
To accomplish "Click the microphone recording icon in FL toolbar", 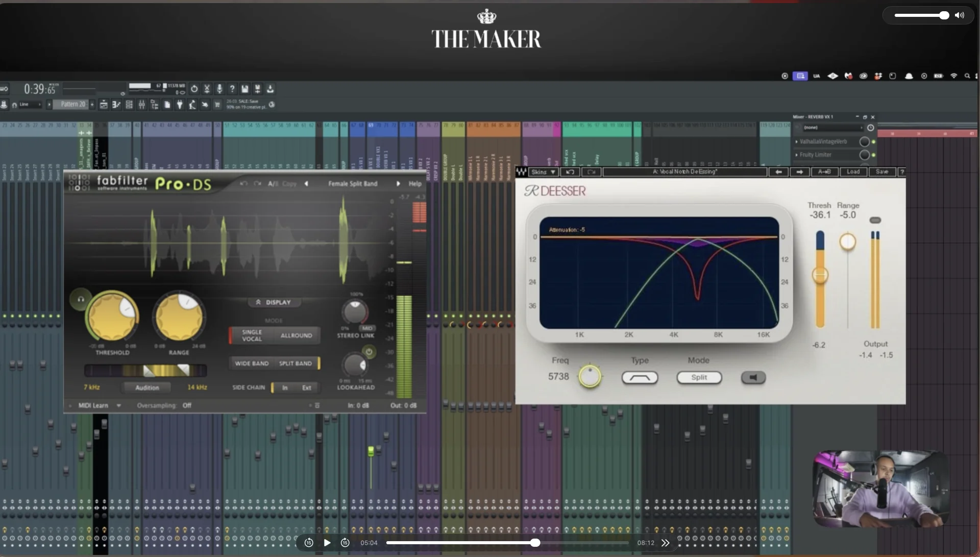I will coord(219,89).
